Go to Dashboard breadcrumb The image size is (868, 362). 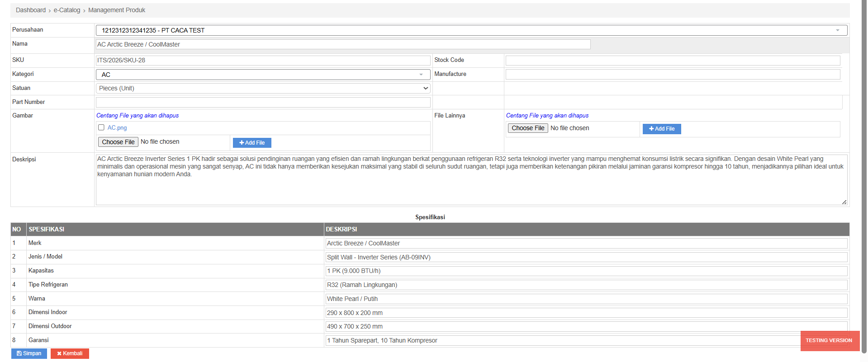(31, 10)
